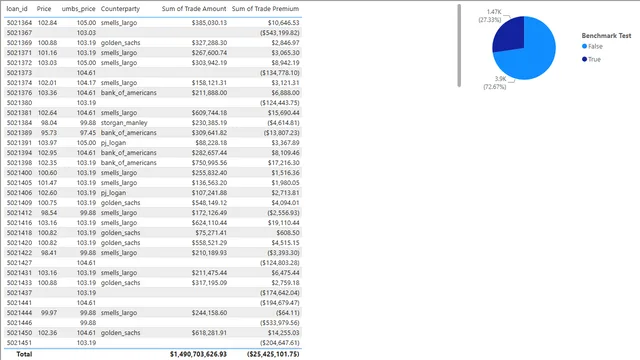Select umbs_price 99.88 in row 5021446
640x360 pixels.
point(88,323)
